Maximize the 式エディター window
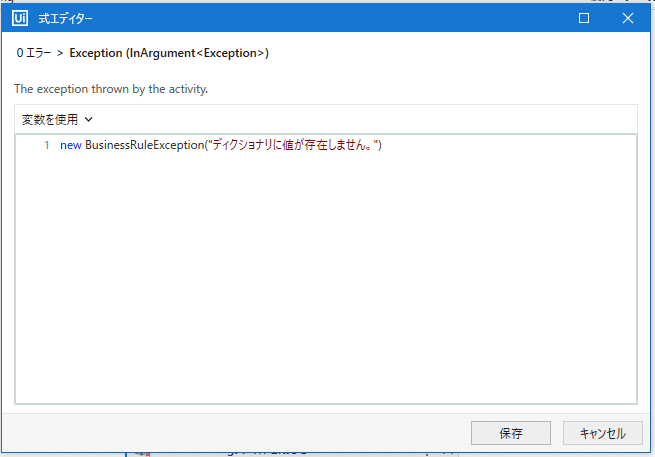The height and width of the screenshot is (457, 655). click(584, 18)
